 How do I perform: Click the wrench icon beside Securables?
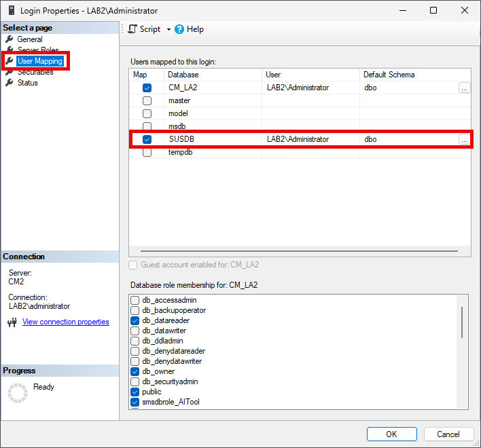pos(10,73)
